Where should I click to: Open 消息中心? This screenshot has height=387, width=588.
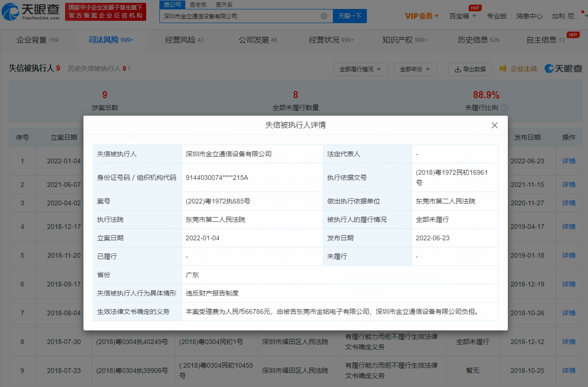click(529, 16)
